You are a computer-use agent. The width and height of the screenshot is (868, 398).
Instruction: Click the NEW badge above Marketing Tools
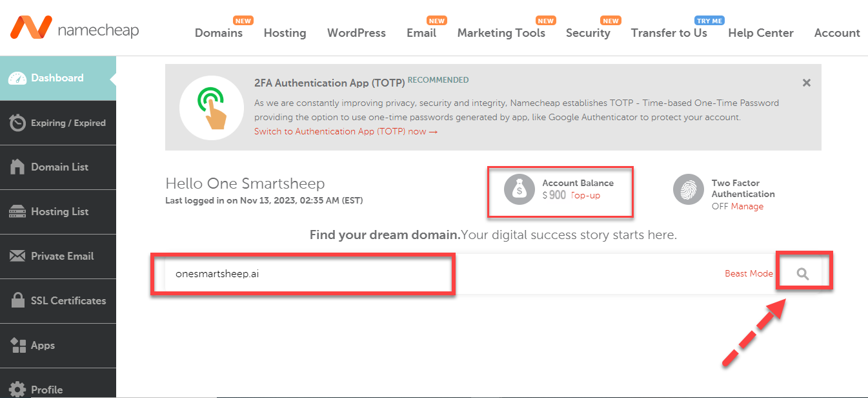coord(546,21)
